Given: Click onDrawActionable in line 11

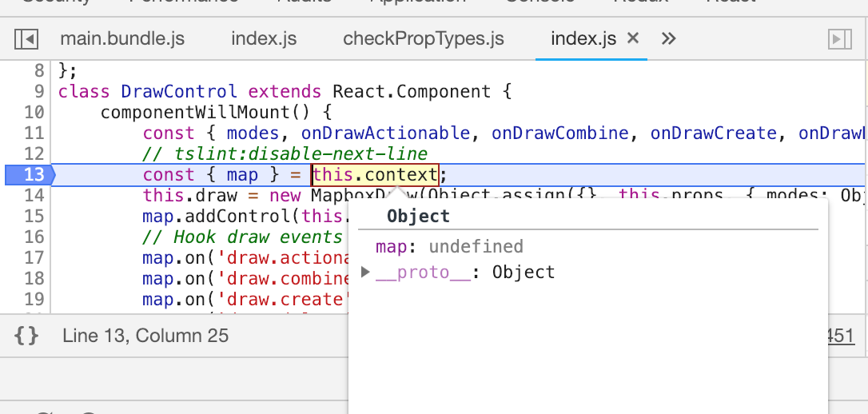Looking at the screenshot, I should click(x=386, y=133).
